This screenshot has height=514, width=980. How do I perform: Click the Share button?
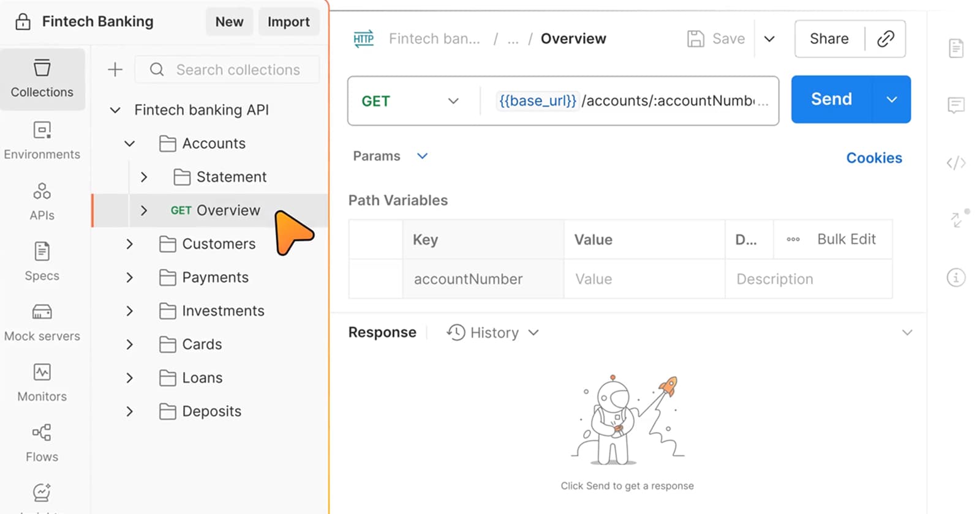point(829,39)
